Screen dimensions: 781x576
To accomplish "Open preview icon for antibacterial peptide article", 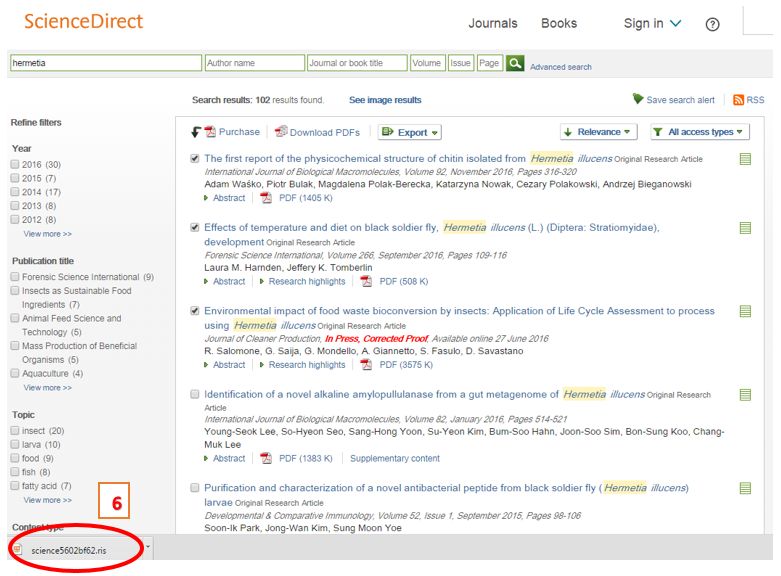I will (745, 488).
